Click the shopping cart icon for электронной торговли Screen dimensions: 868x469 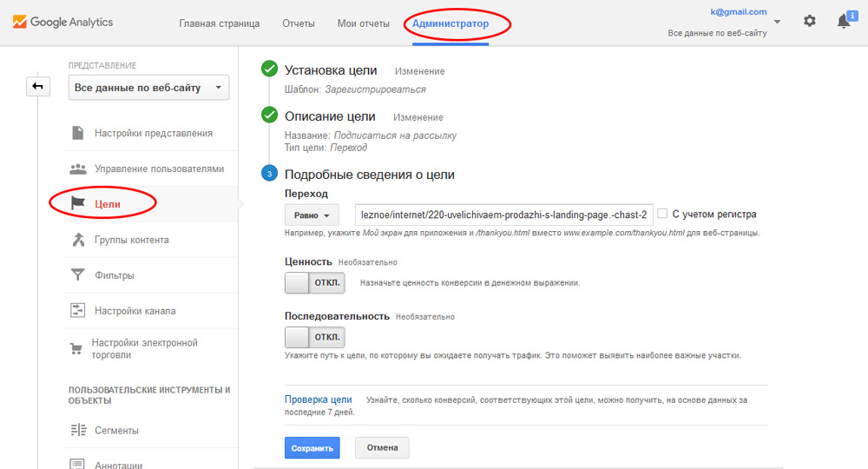pos(76,349)
